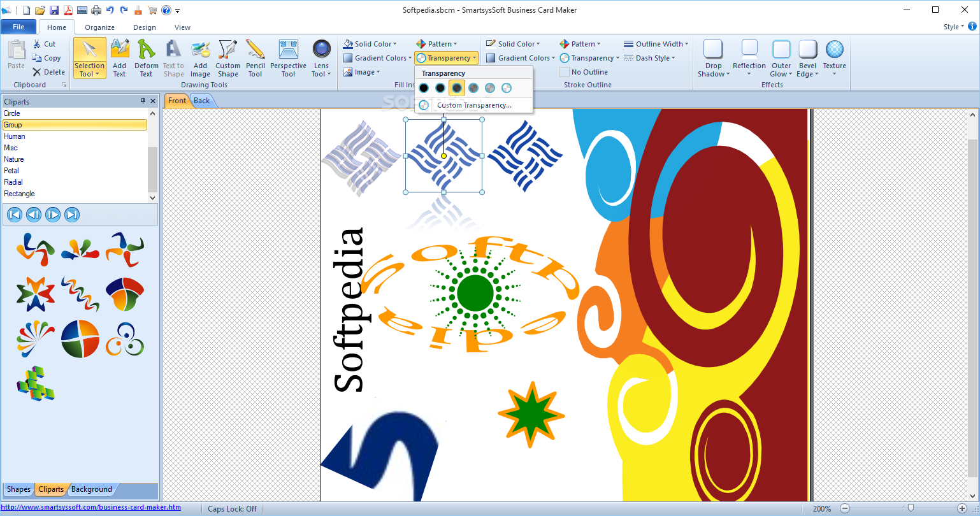Save using the floppy disk icon
Screen dimensions: 980x516
click(x=54, y=10)
